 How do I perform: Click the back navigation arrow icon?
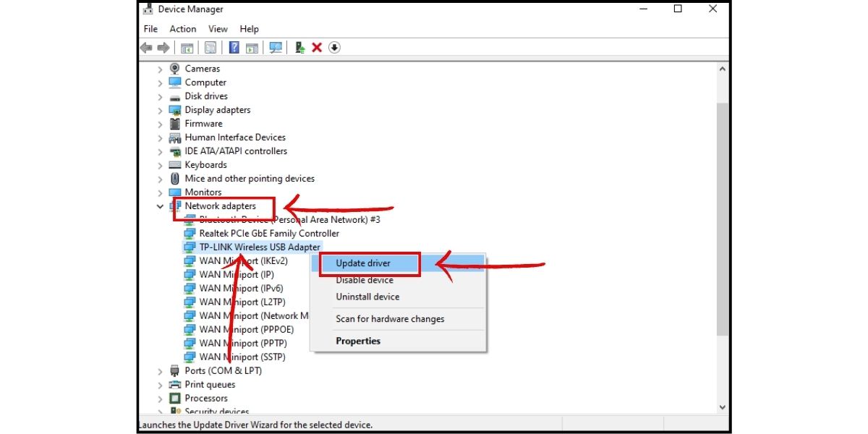tap(148, 47)
